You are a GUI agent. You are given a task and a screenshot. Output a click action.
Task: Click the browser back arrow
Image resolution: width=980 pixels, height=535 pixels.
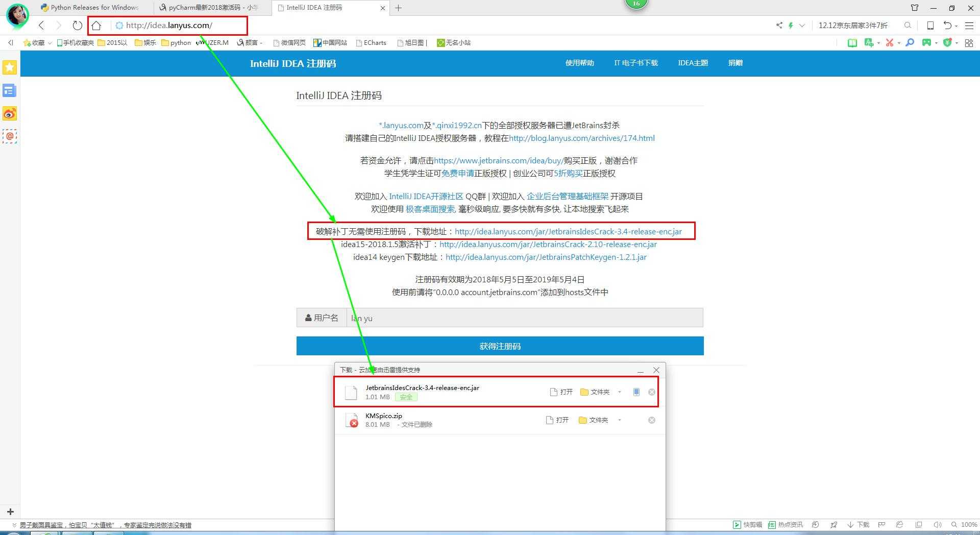pos(42,25)
